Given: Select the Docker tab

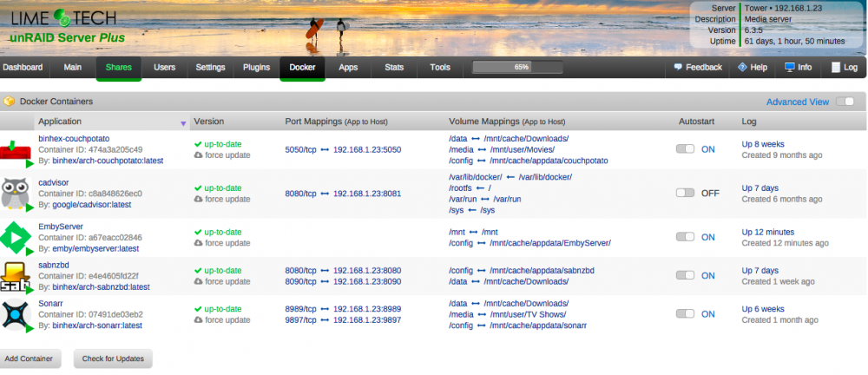Looking at the screenshot, I should point(302,67).
